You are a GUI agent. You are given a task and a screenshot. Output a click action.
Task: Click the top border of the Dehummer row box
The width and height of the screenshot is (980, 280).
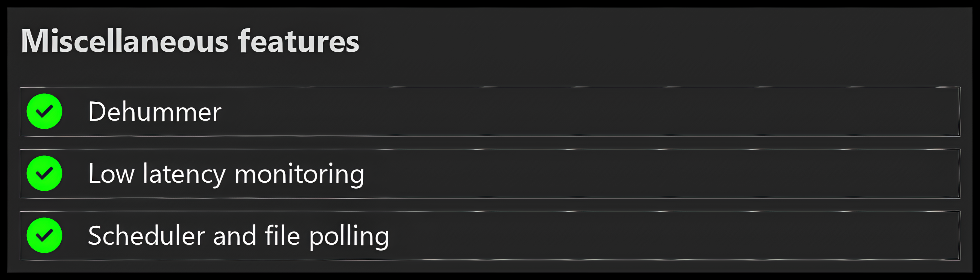coord(490,87)
